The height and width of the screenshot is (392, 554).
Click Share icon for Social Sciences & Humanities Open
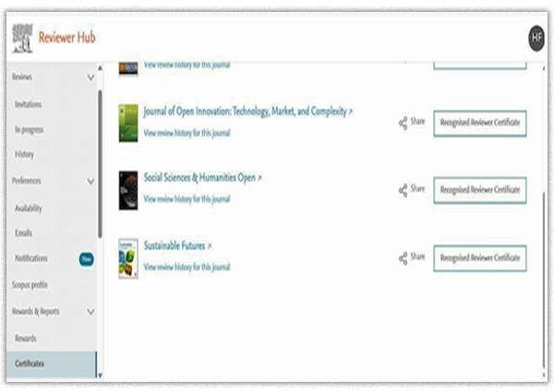click(403, 190)
